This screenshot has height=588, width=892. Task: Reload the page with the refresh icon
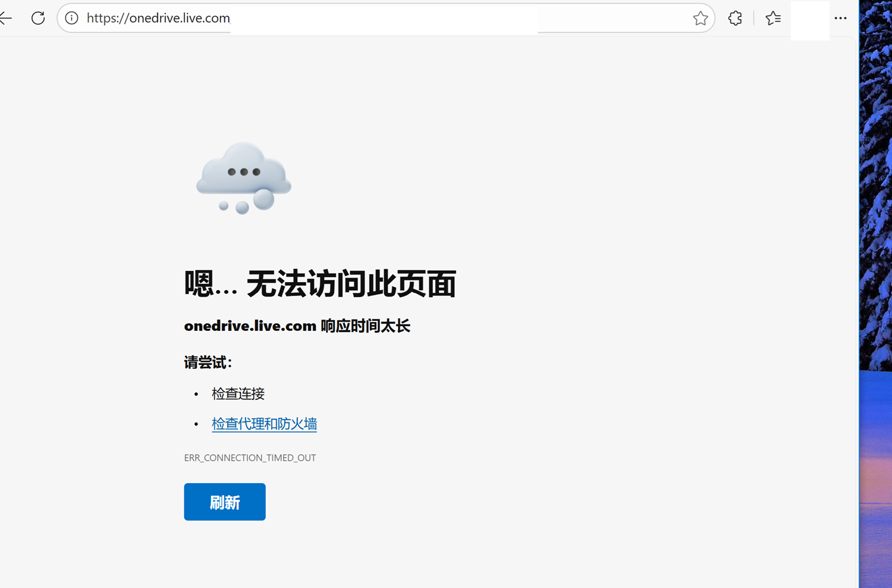click(x=38, y=18)
